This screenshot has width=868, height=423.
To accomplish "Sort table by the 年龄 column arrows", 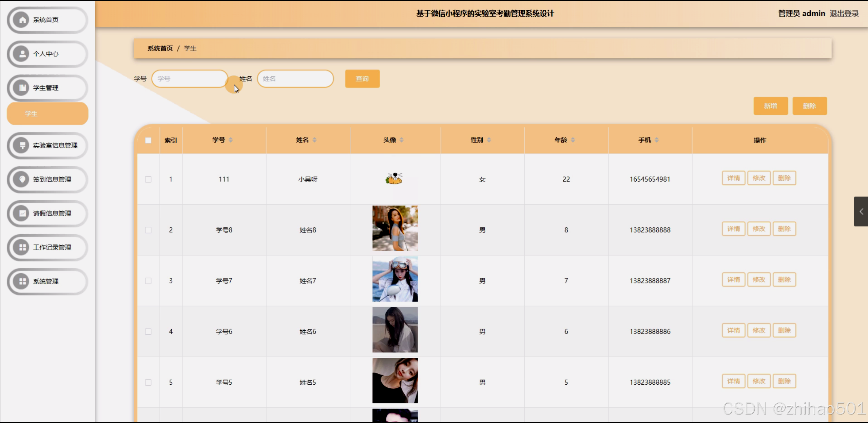I will [573, 140].
